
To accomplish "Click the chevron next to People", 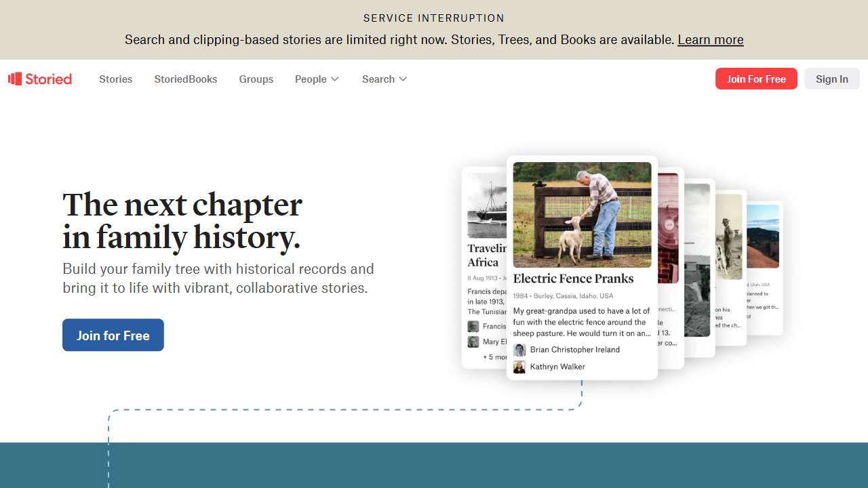I will pyautogui.click(x=335, y=79).
